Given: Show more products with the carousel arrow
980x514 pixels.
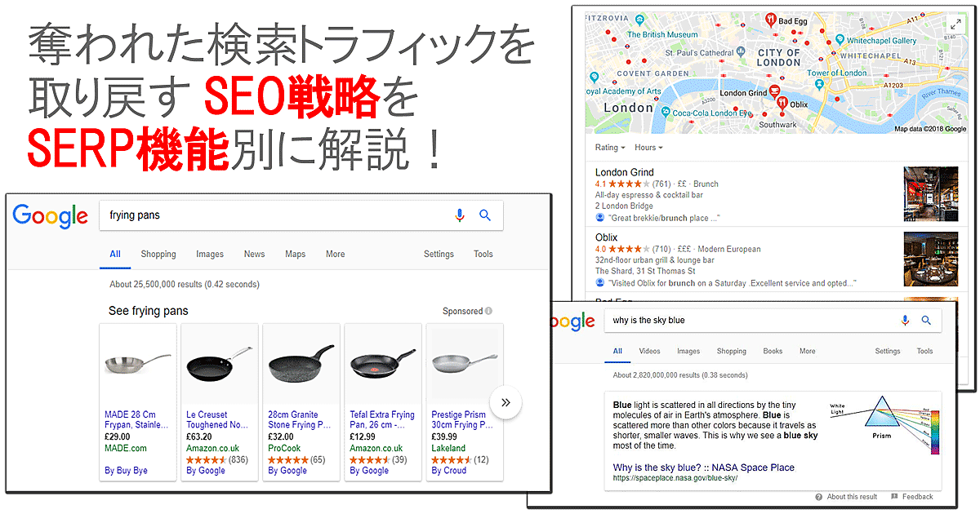Looking at the screenshot, I should pos(506,402).
